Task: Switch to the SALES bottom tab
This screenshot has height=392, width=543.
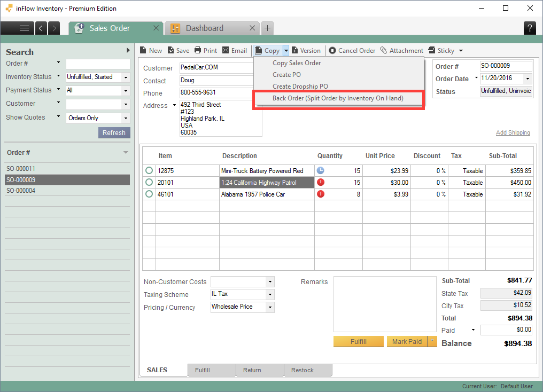Action: [157, 370]
